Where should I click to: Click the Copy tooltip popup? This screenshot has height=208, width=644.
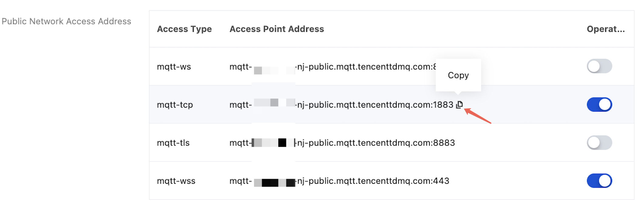458,75
